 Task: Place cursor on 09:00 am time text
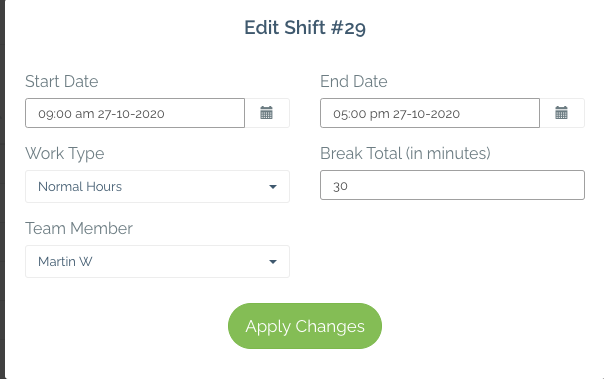click(x=66, y=114)
